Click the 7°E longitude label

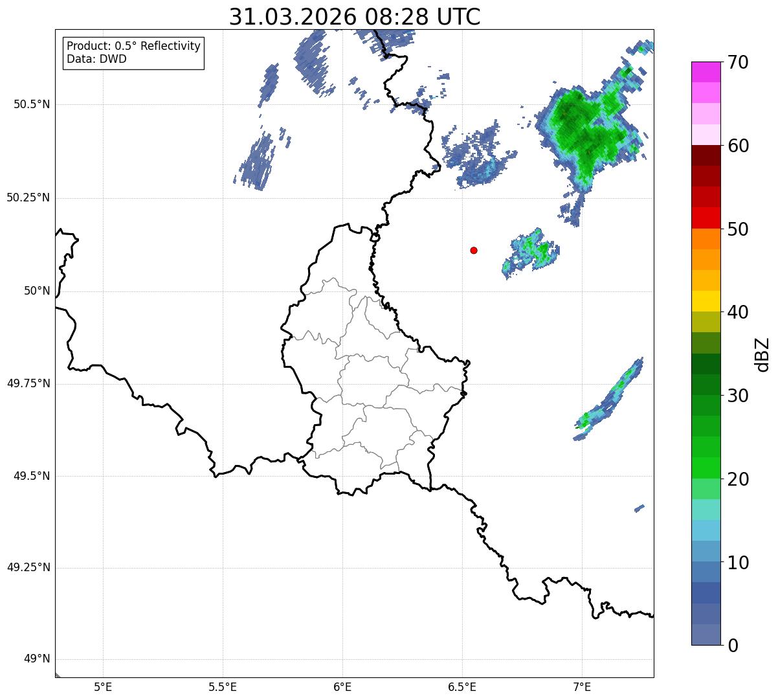click(x=582, y=687)
